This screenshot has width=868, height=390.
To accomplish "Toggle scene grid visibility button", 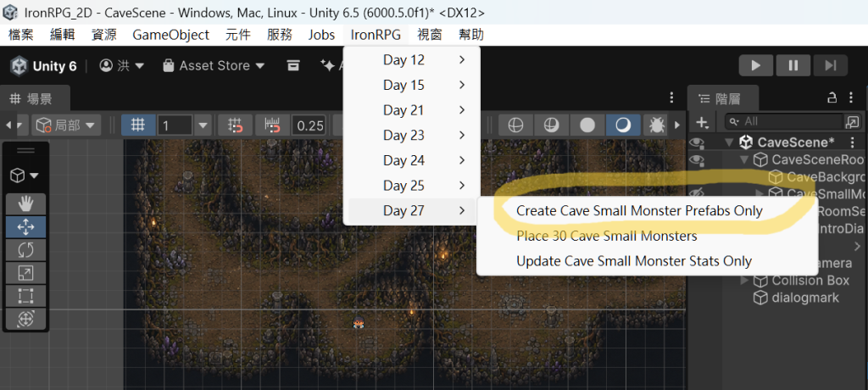I will pos(138,125).
